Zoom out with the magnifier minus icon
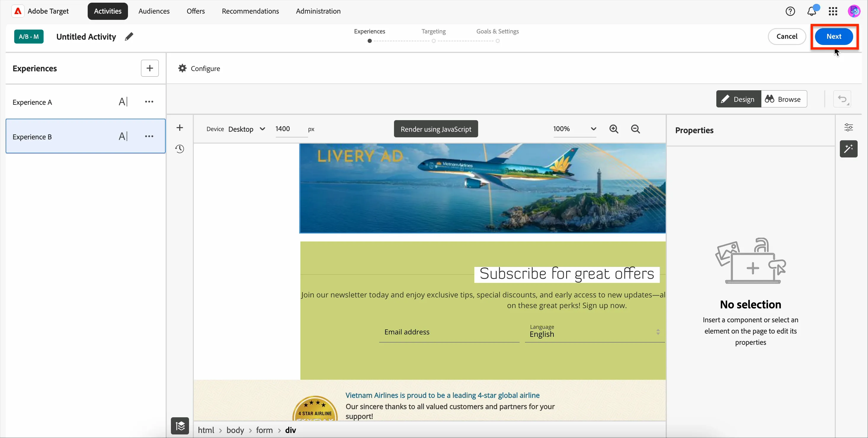Image resolution: width=868 pixels, height=438 pixels. [635, 129]
